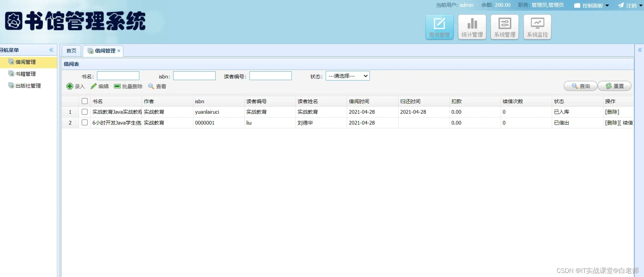Image resolution: width=644 pixels, height=277 pixels.
Task: Expand the 控制面板 dropdown arrow
Action: 607,5
